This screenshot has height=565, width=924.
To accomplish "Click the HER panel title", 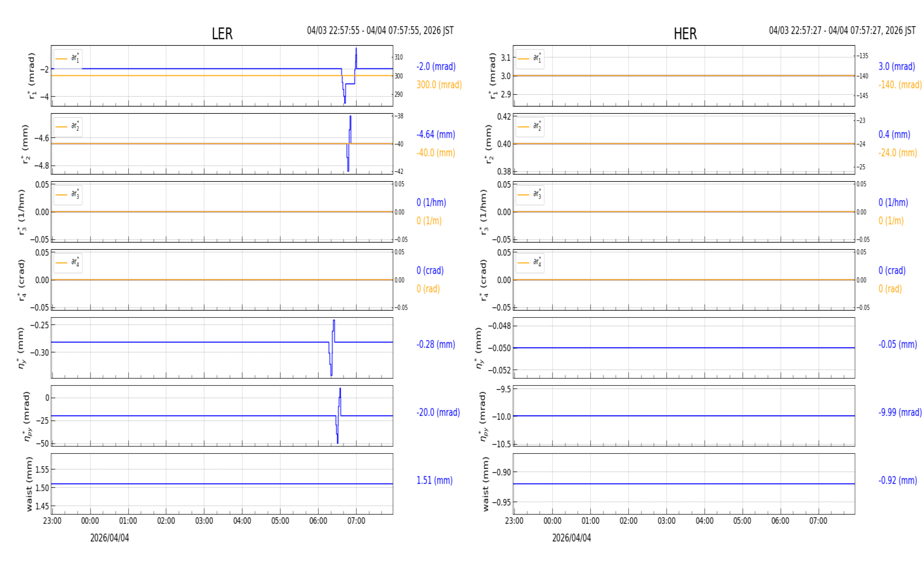I will pyautogui.click(x=685, y=34).
